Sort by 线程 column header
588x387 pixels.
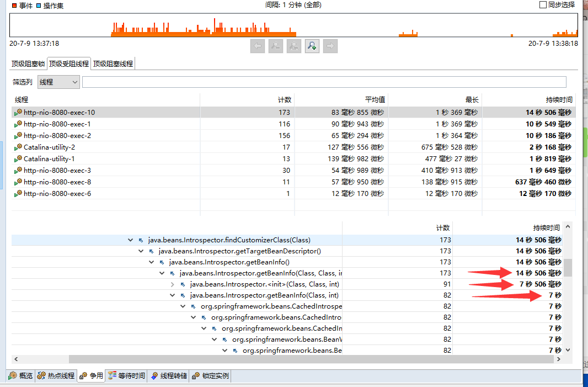pos(106,100)
